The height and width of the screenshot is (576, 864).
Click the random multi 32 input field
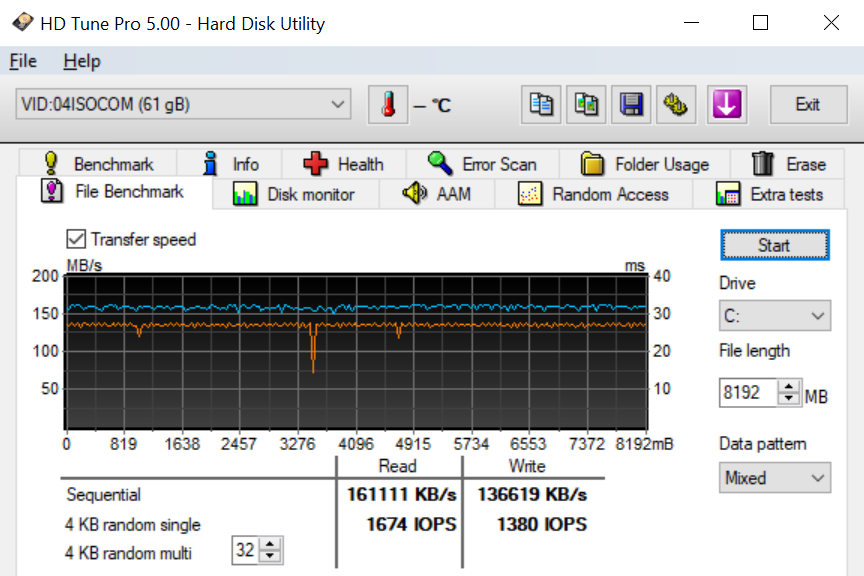coord(246,550)
